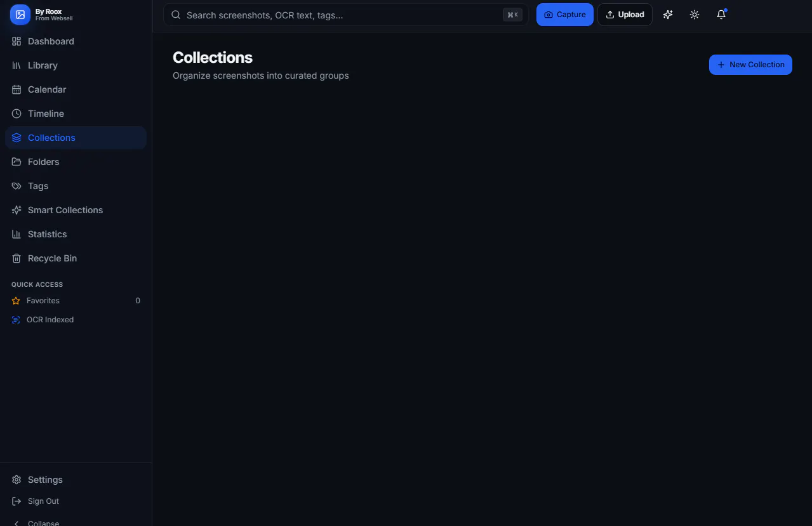Create a New Collection

click(750, 65)
